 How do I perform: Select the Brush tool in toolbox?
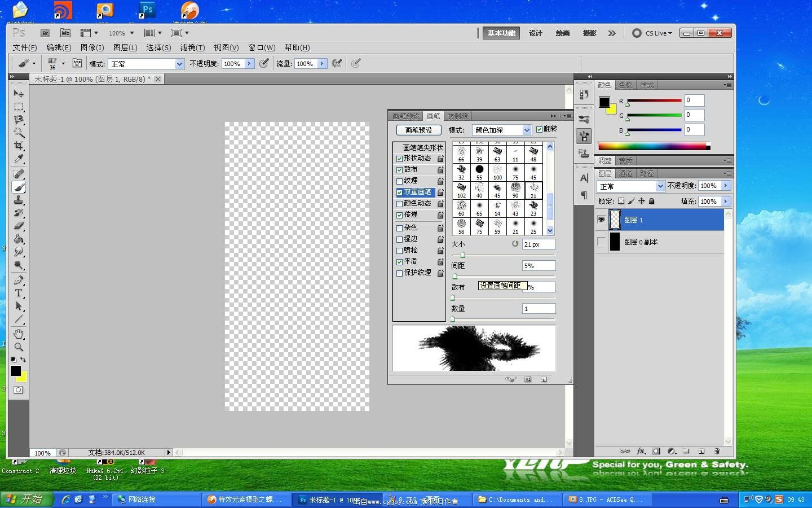click(19, 187)
